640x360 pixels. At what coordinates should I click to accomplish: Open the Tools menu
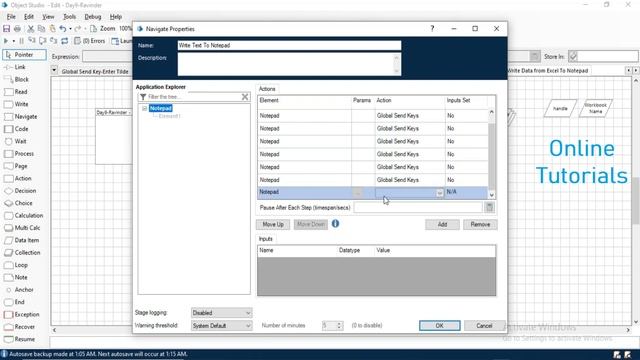click(69, 17)
